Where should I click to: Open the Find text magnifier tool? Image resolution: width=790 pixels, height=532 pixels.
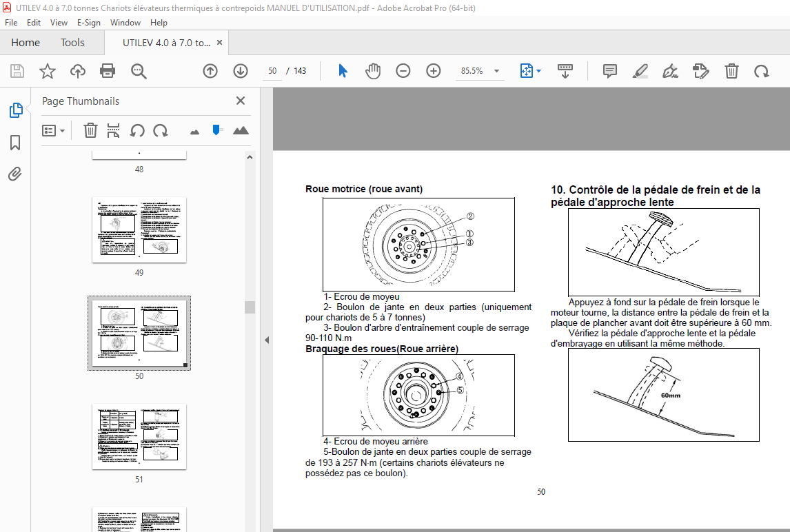[x=139, y=71]
